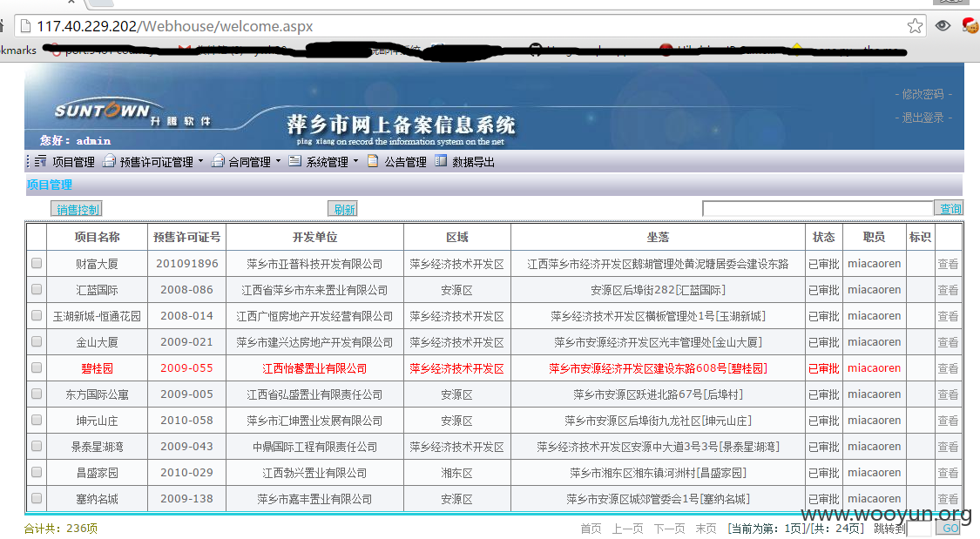
Task: Click 东方国际公寓 project name
Action: click(x=97, y=394)
